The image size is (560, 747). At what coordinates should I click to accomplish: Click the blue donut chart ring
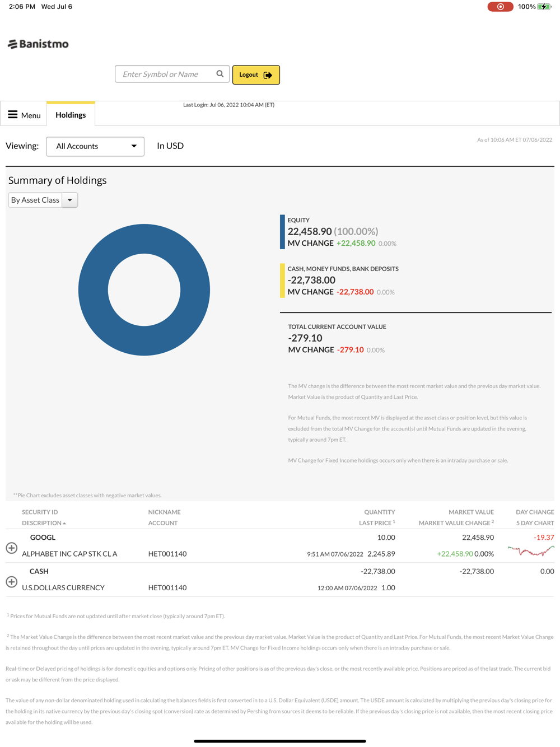[92, 290]
